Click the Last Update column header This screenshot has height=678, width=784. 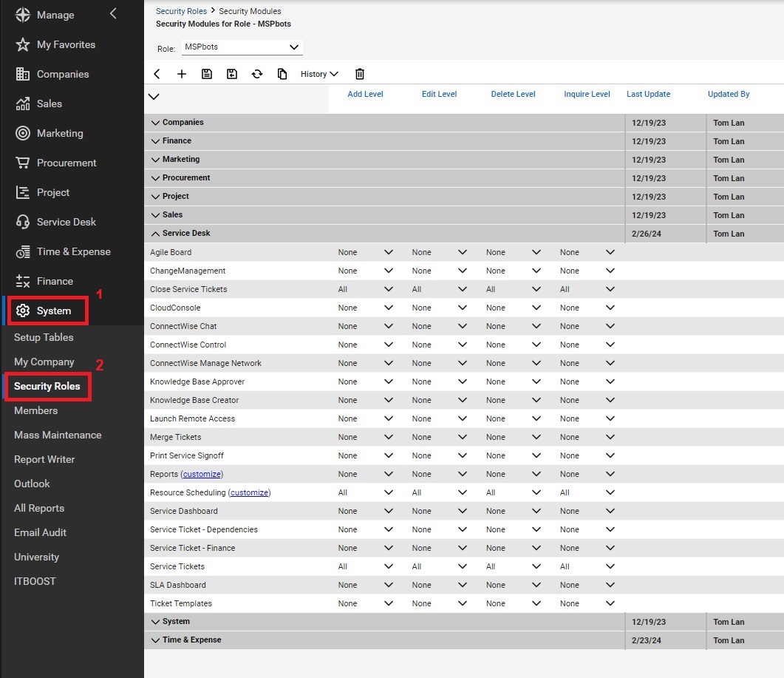[x=648, y=94]
